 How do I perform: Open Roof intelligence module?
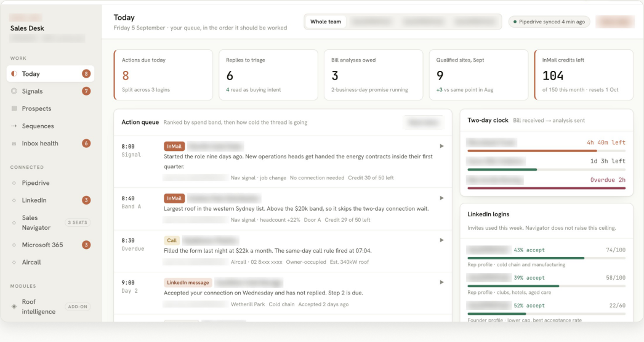point(50,306)
